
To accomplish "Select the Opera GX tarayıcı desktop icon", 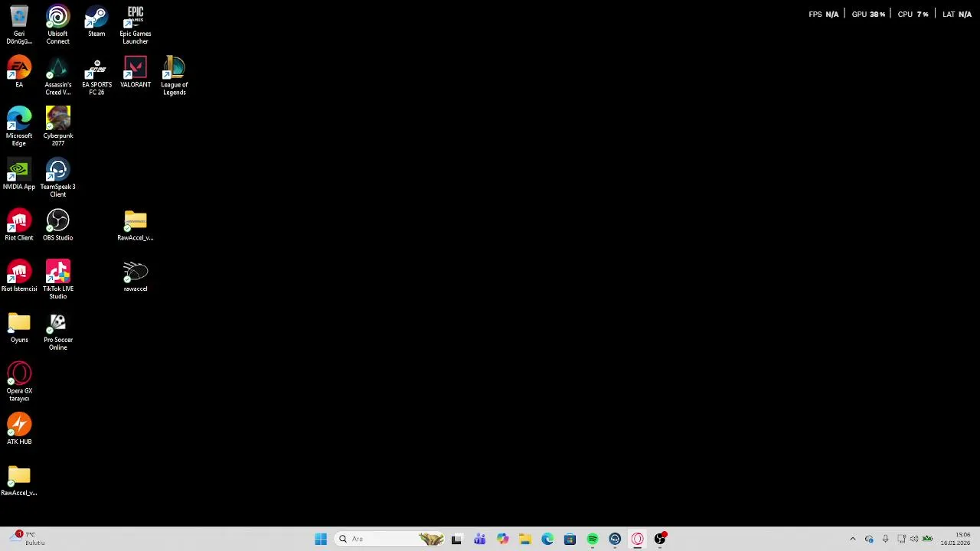I will click(x=19, y=382).
